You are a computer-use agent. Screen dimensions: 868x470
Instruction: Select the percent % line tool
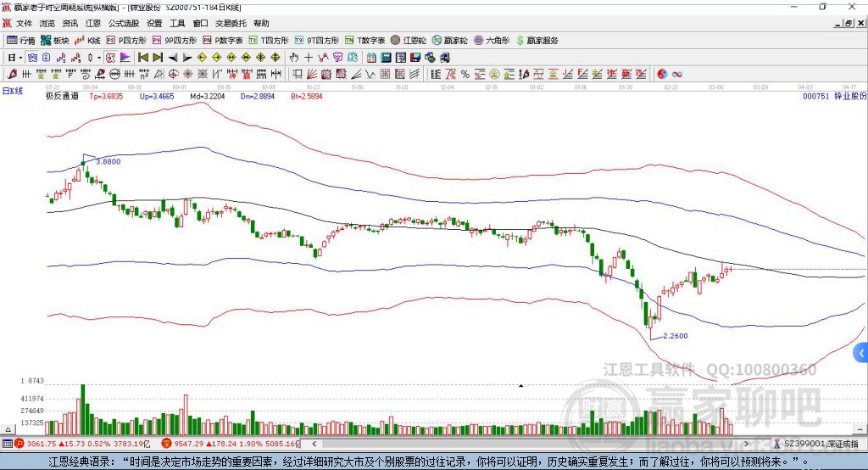(465, 75)
